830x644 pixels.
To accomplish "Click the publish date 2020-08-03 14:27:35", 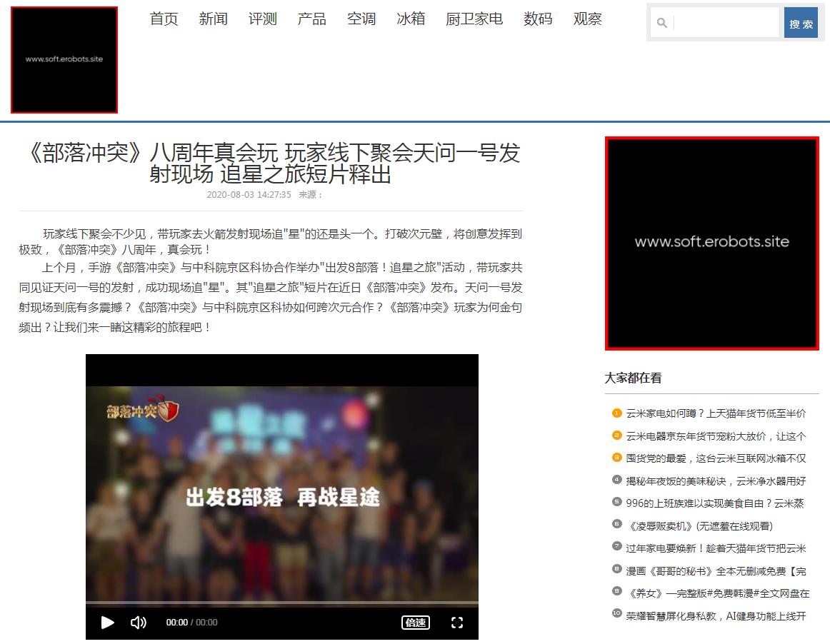I will (x=249, y=195).
